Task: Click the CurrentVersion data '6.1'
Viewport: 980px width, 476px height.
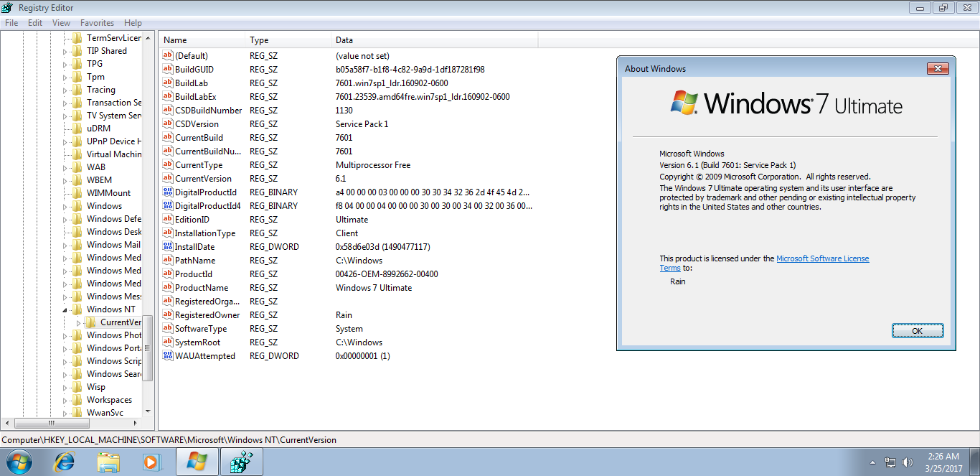Action: pos(341,179)
